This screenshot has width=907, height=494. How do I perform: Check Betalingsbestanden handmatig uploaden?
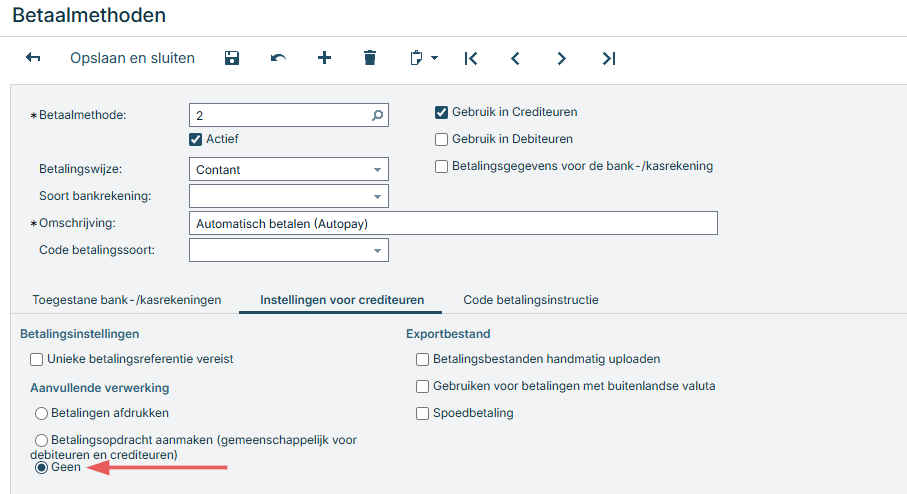coord(422,359)
